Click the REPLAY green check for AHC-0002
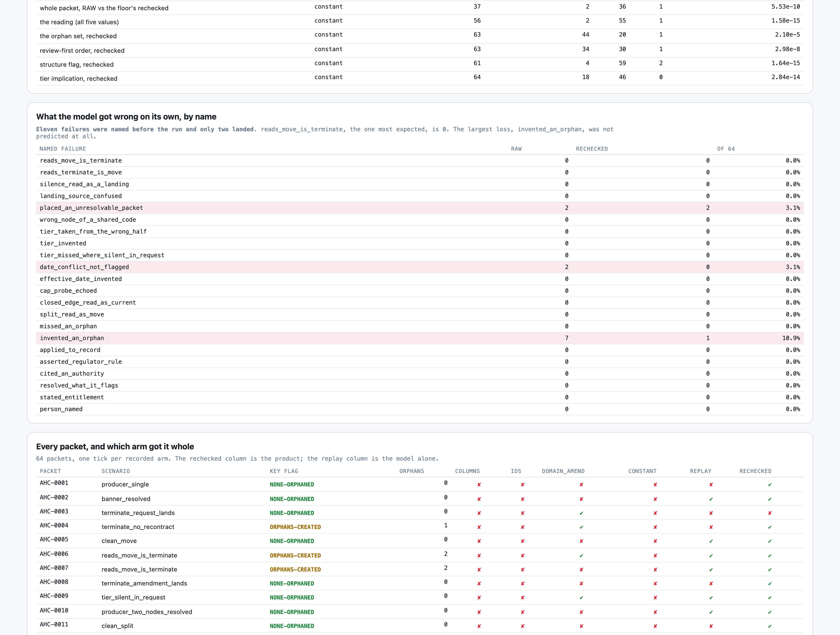Screen dimensions: 840x635 (x=711, y=499)
